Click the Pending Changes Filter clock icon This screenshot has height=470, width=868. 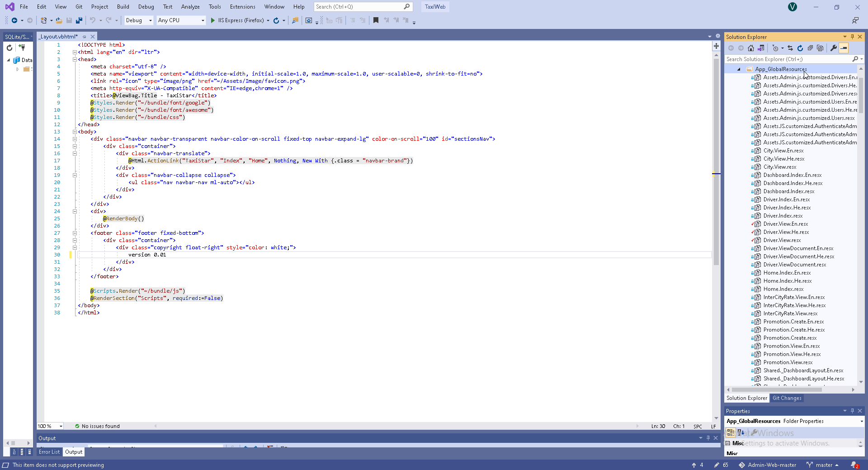[x=775, y=48]
